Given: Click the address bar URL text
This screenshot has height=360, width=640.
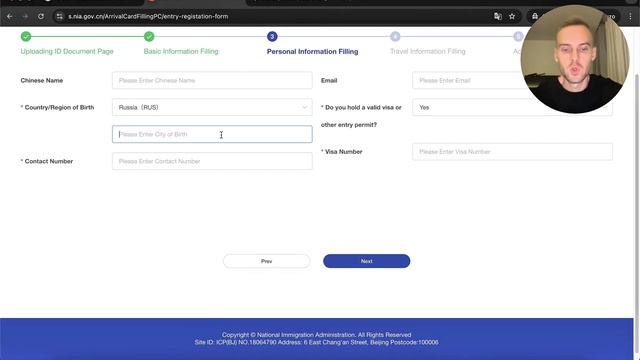Looking at the screenshot, I should pos(148,16).
